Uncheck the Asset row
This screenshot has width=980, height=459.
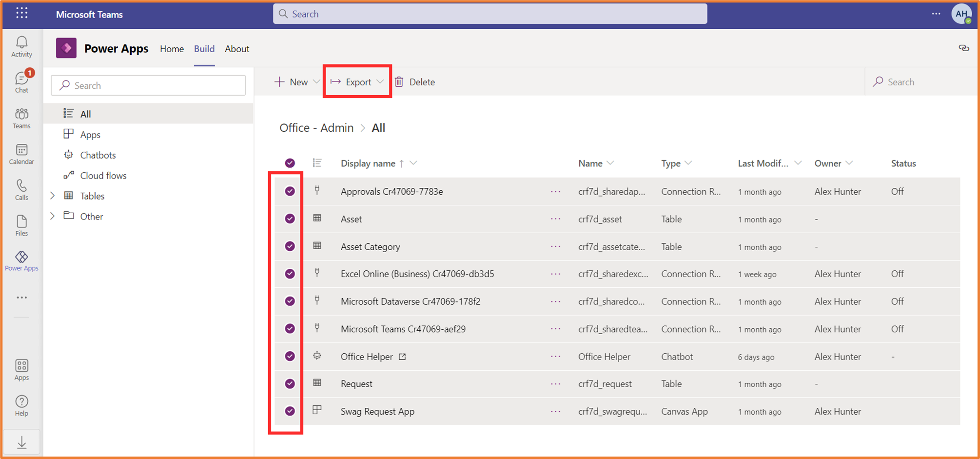pos(290,219)
